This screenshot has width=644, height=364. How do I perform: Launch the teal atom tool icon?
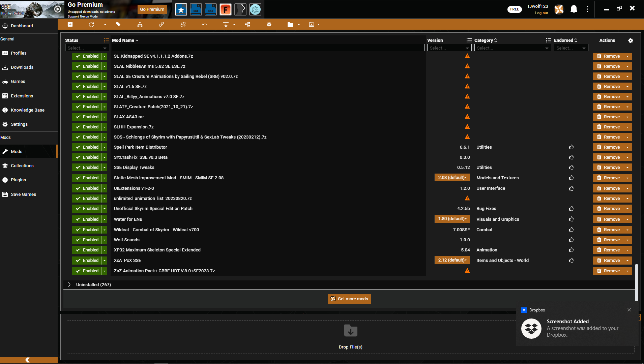tap(255, 9)
